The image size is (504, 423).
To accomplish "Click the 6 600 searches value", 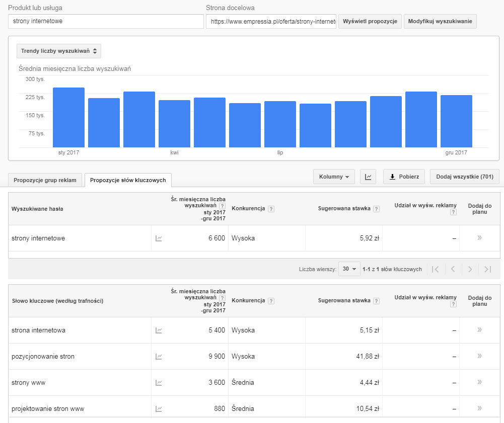I will 217,238.
